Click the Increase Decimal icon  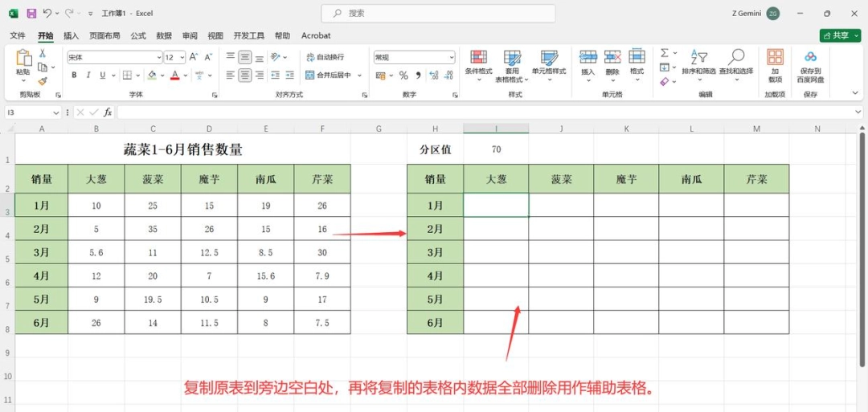(433, 75)
